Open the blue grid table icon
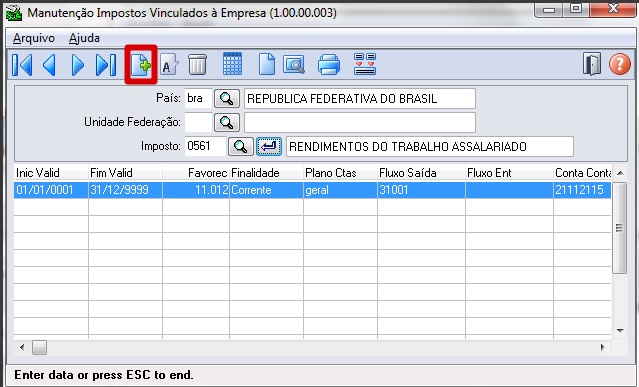The image size is (639, 387). click(232, 64)
